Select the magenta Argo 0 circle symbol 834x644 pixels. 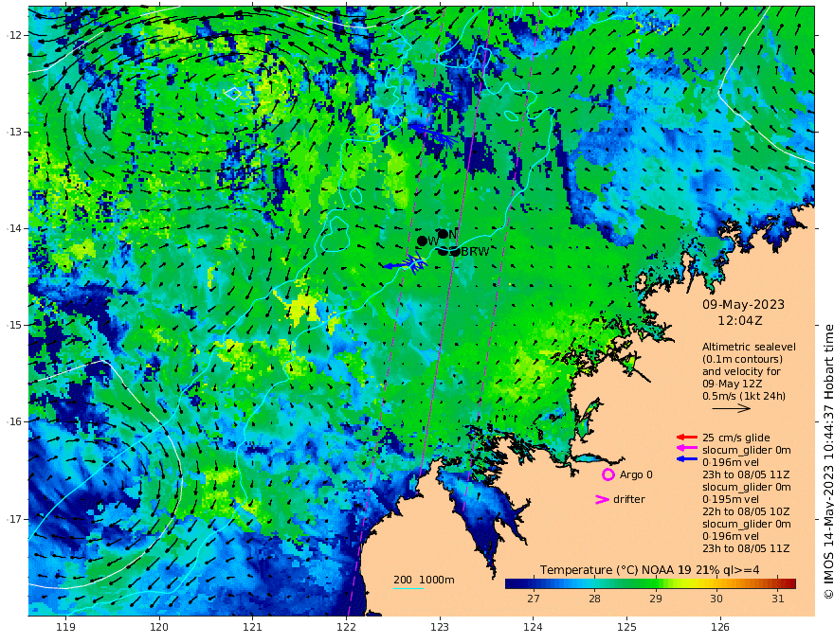(x=607, y=474)
